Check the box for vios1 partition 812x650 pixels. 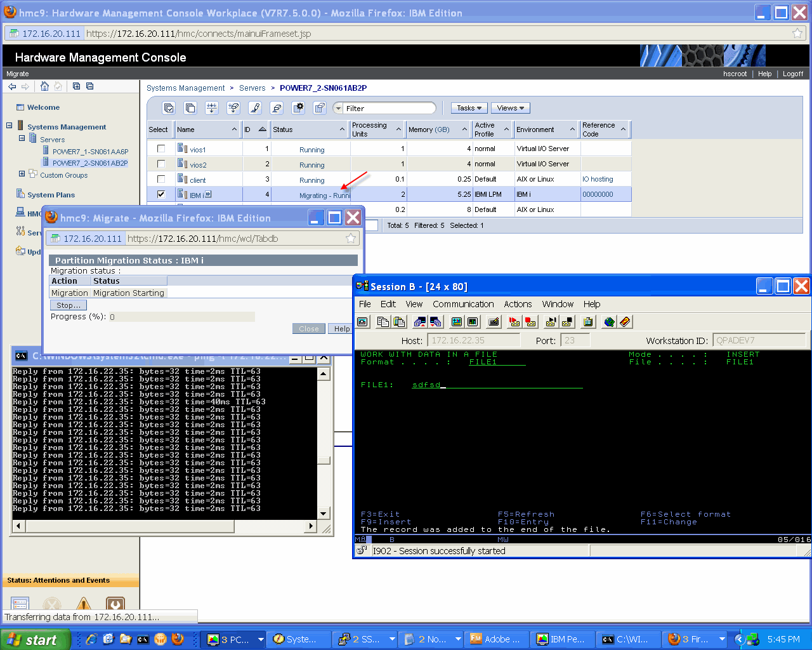click(161, 149)
